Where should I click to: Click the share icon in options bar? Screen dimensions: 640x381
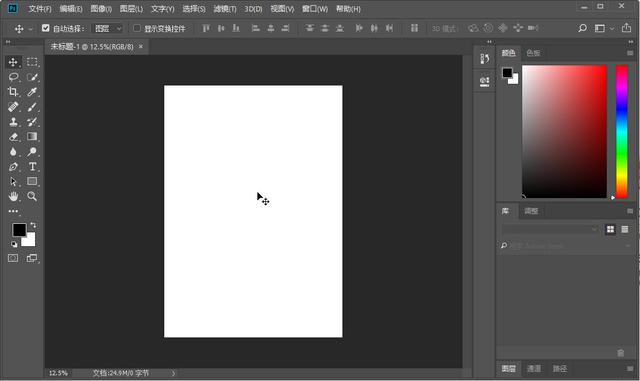(x=626, y=28)
